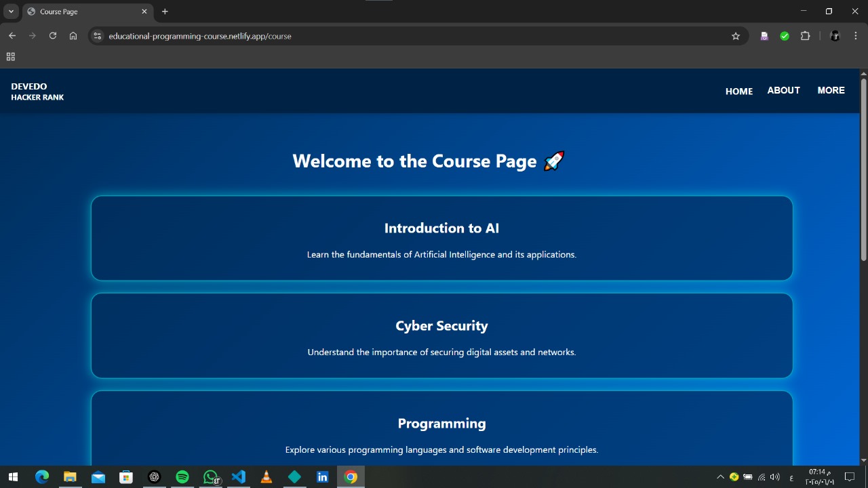Open the apps grid in bookmarks bar
This screenshot has width=868, height=488.
[x=10, y=57]
